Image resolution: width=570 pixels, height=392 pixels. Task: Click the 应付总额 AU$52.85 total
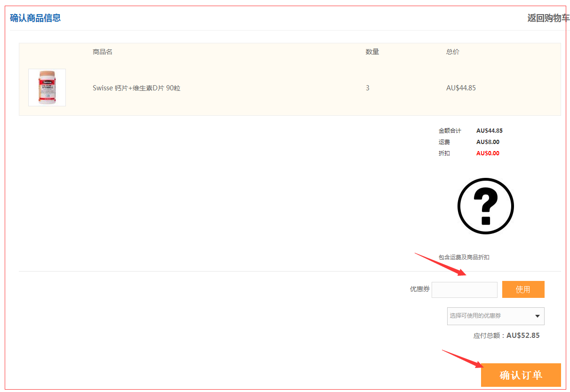pyautogui.click(x=506, y=336)
